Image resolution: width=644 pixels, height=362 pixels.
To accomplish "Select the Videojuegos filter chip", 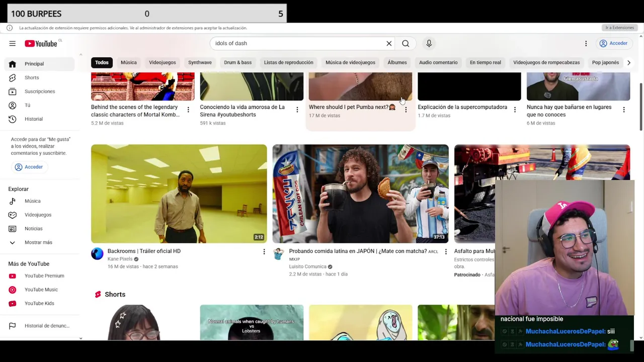I will (162, 62).
